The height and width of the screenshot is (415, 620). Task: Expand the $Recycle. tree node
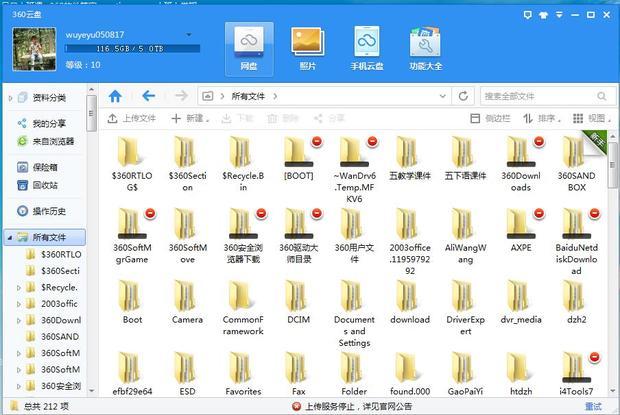click(x=19, y=288)
